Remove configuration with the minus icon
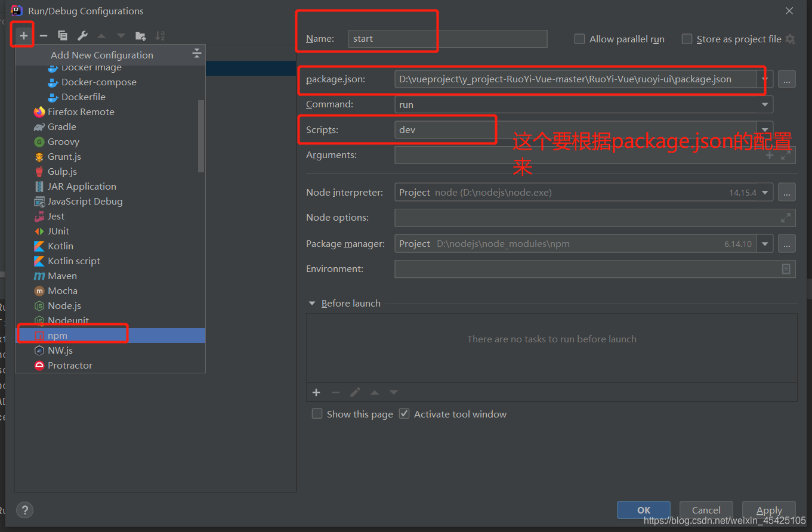Image resolution: width=812 pixels, height=532 pixels. pyautogui.click(x=43, y=35)
